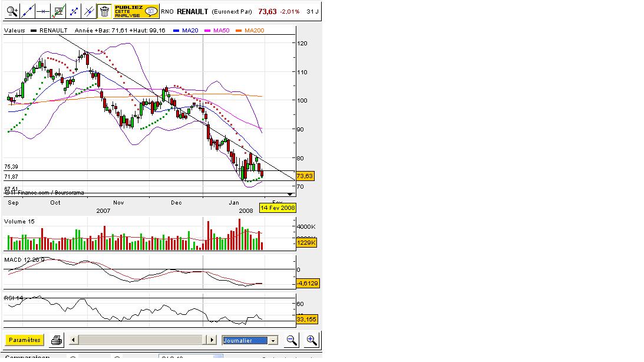Zoom out with the minus magnifier
The image size is (644, 362).
292,340
